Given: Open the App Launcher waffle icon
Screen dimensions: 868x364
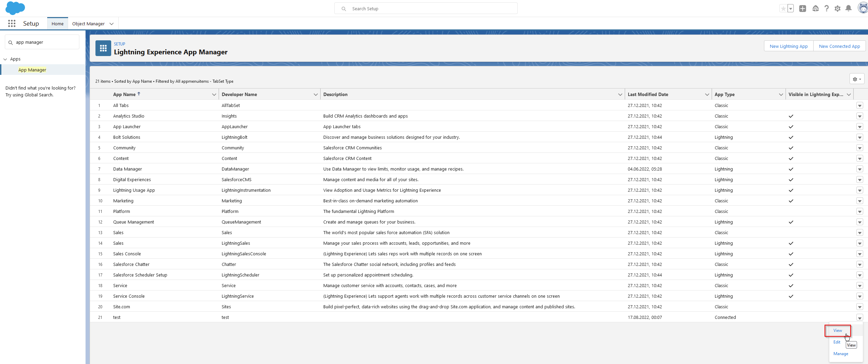Looking at the screenshot, I should click(11, 23).
